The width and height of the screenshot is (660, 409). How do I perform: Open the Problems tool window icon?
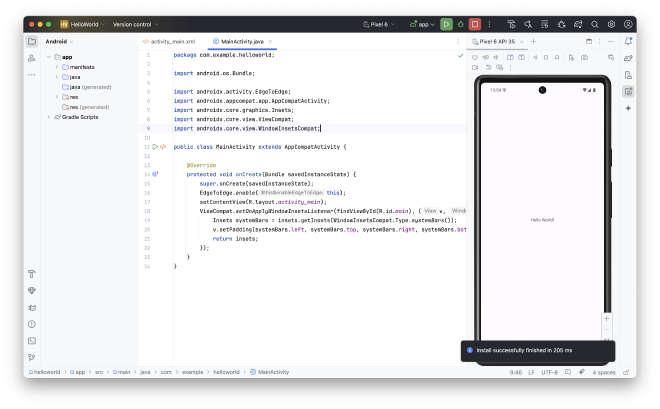pos(32,324)
